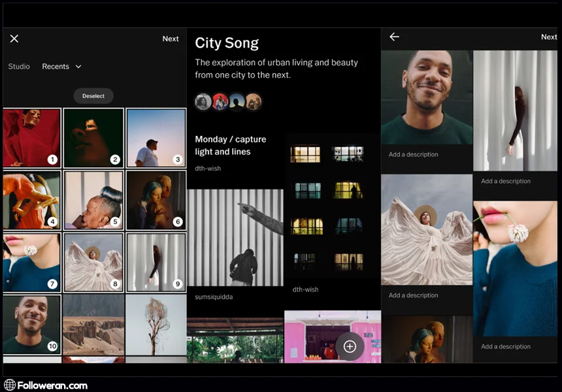Open the first contributor avatar under City Song

pyautogui.click(x=203, y=101)
